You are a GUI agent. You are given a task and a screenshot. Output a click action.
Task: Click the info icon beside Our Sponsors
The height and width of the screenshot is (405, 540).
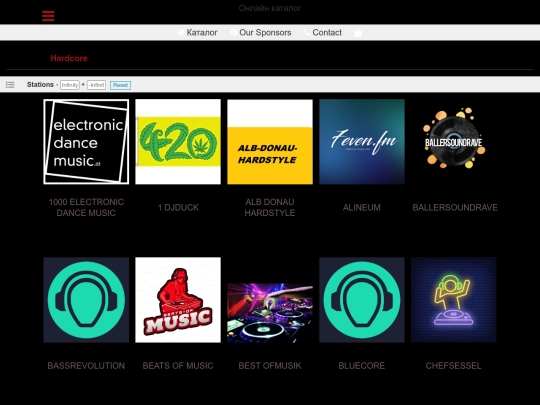233,32
